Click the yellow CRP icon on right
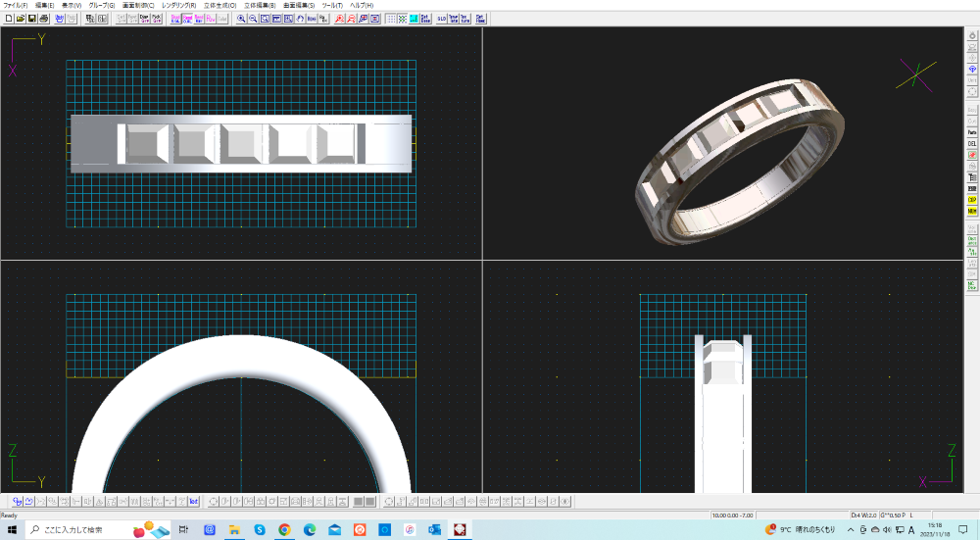The image size is (980, 540). [x=972, y=200]
